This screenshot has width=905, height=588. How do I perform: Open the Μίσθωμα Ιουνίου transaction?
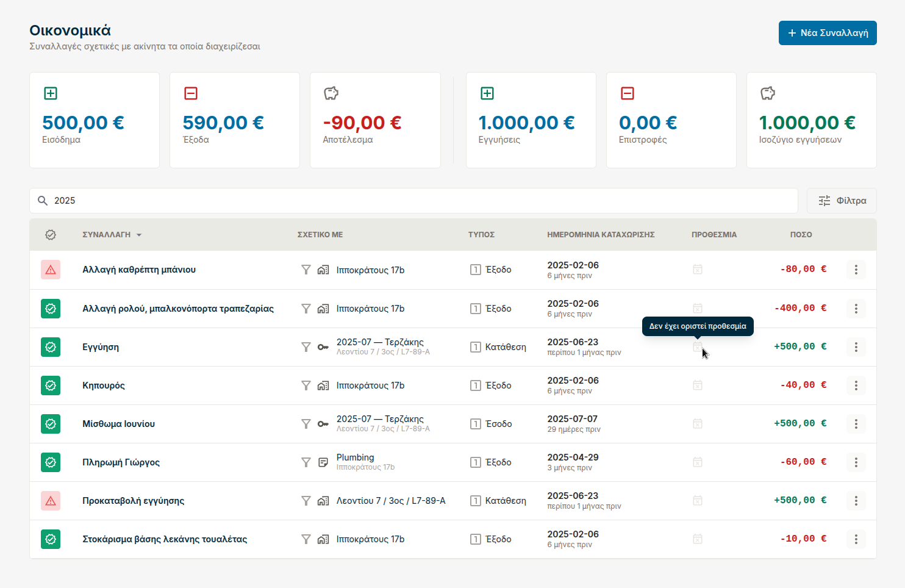[x=118, y=424]
